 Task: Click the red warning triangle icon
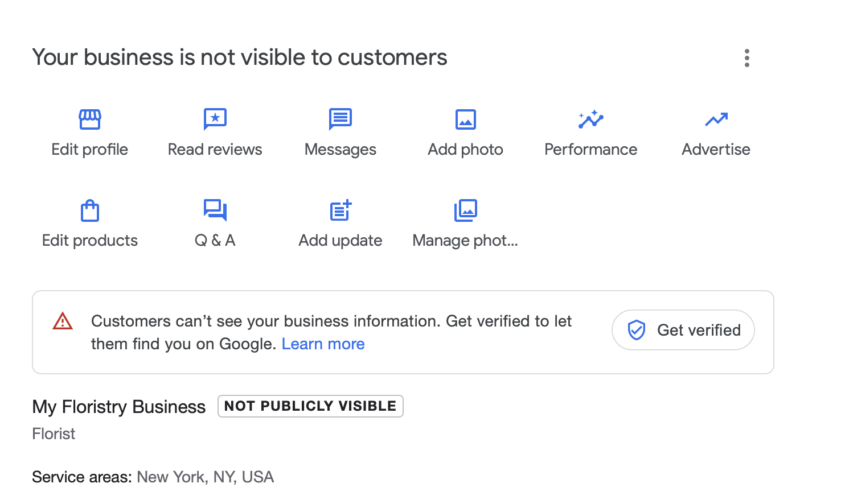63,321
